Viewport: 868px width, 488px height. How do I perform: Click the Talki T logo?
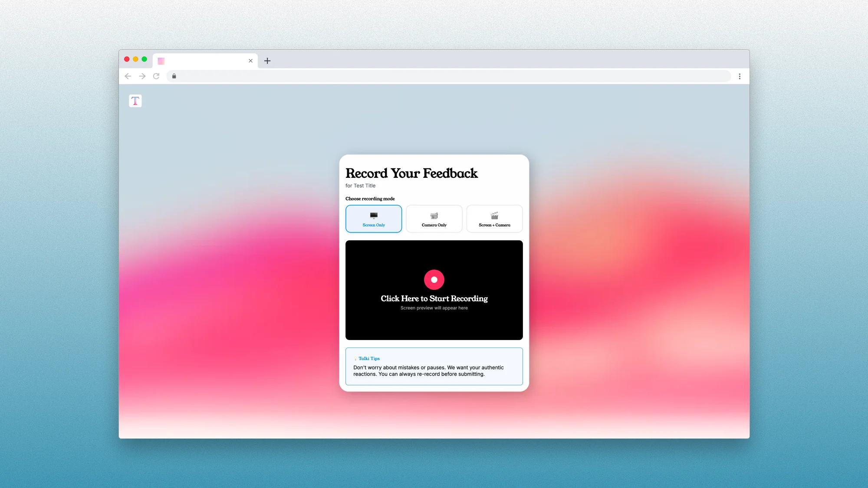pyautogui.click(x=135, y=101)
